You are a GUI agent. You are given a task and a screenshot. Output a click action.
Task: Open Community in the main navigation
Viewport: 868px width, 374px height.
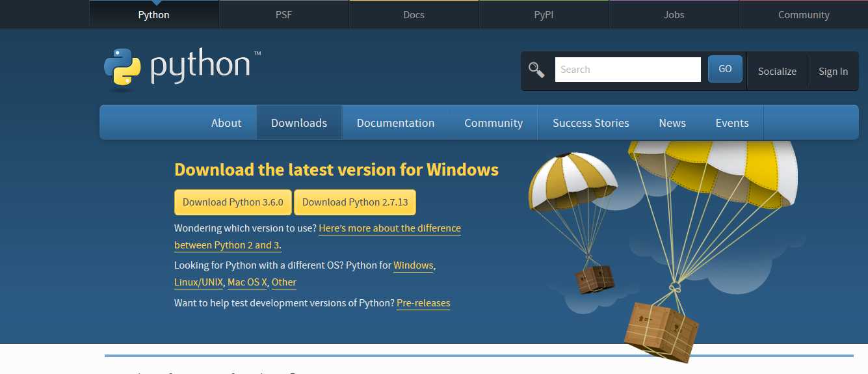tap(493, 123)
